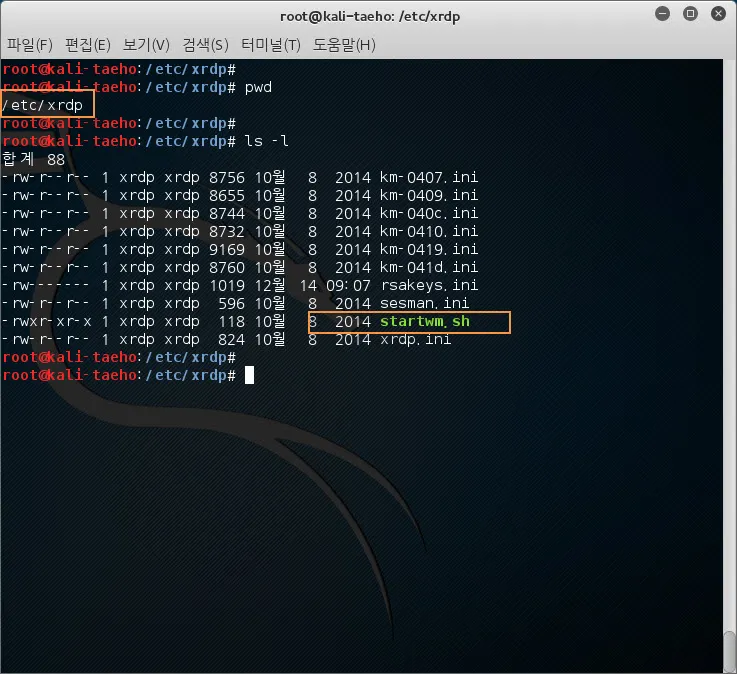This screenshot has height=674, width=737.
Task: Click the 09:07 timestamp
Action: click(348, 285)
